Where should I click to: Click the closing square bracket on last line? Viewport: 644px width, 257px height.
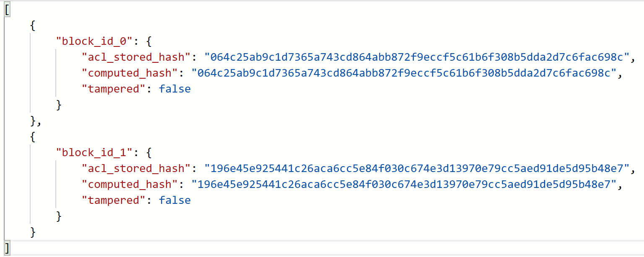[7, 246]
